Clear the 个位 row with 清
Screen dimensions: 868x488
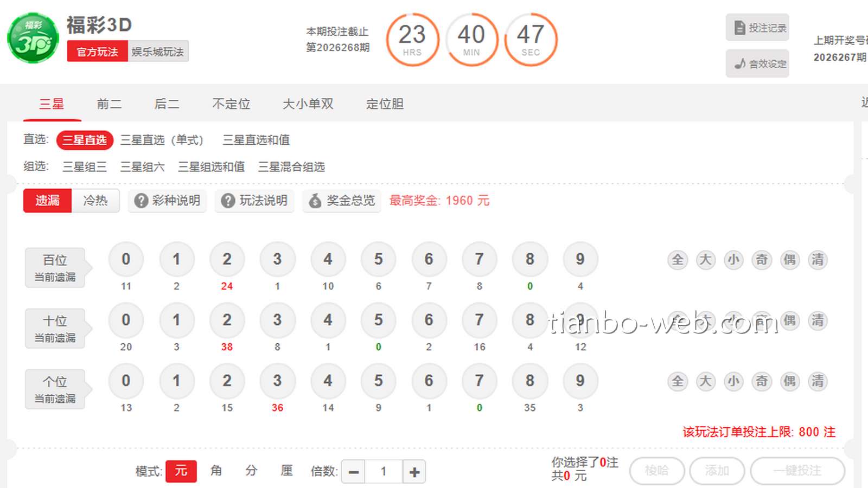point(818,381)
